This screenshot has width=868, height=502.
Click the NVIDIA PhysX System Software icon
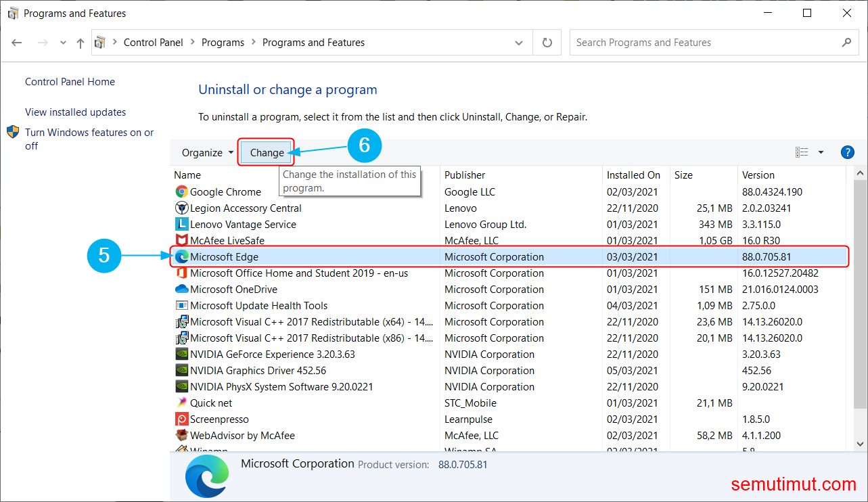tap(181, 387)
